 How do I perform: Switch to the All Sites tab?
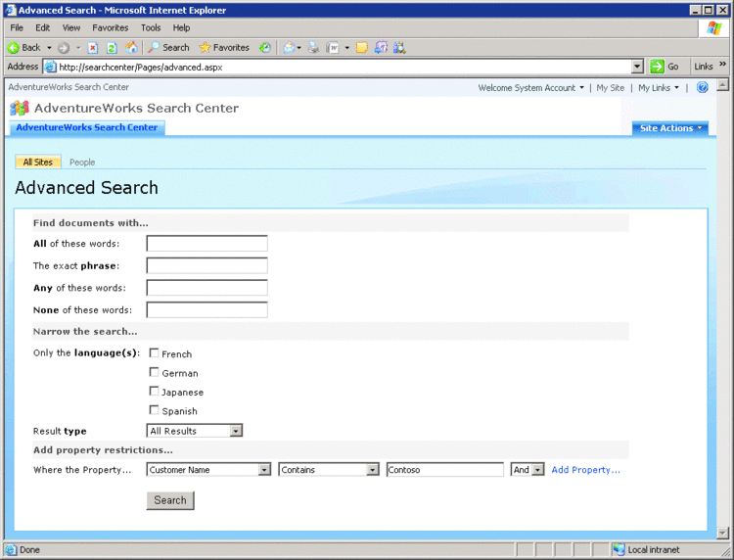(x=38, y=162)
